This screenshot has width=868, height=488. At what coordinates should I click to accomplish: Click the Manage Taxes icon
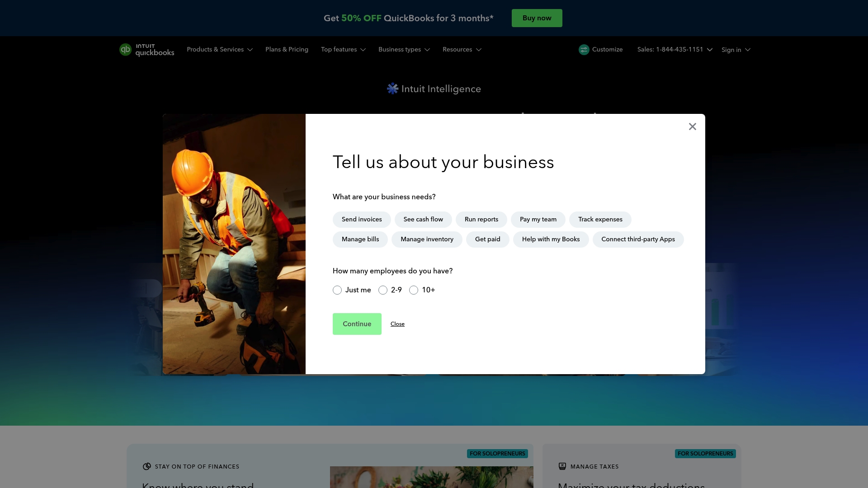coord(562,466)
